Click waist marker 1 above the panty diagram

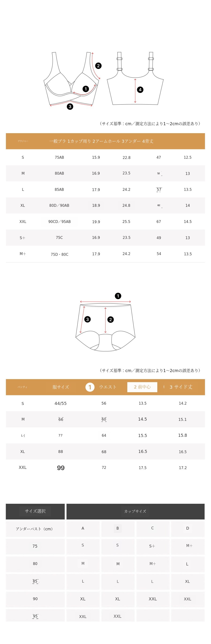118,296
